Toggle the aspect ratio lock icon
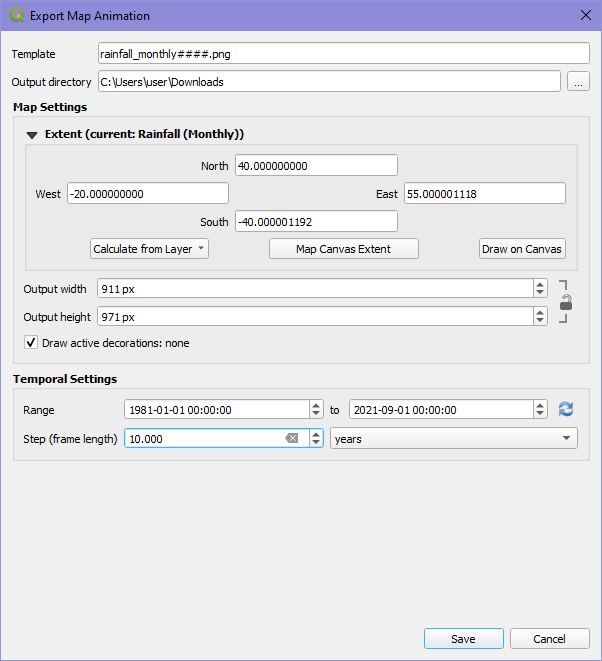Screen dimensions: 602x661 click(x=566, y=302)
